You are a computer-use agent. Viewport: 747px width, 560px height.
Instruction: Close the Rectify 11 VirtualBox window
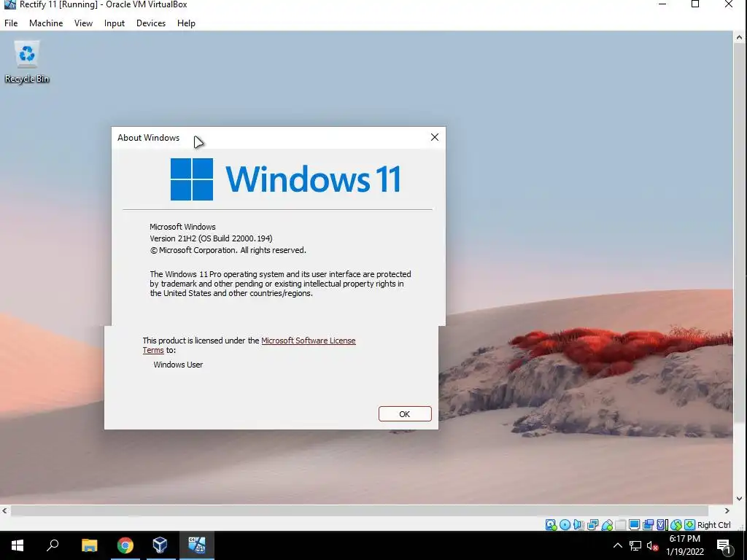click(x=729, y=4)
